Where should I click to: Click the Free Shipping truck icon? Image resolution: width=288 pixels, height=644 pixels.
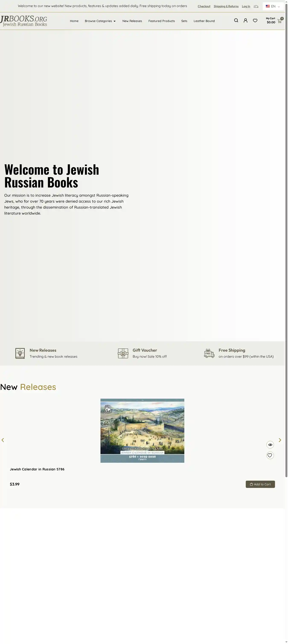[209, 353]
